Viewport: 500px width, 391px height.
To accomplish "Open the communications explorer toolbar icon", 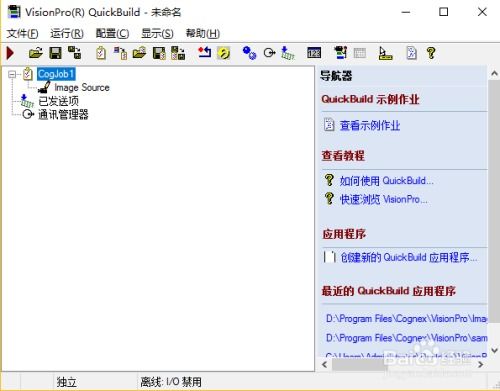I will [269, 53].
